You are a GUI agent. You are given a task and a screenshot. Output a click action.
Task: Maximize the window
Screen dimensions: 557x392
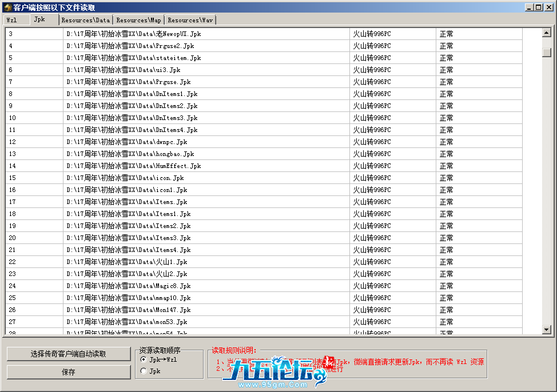click(538, 7)
